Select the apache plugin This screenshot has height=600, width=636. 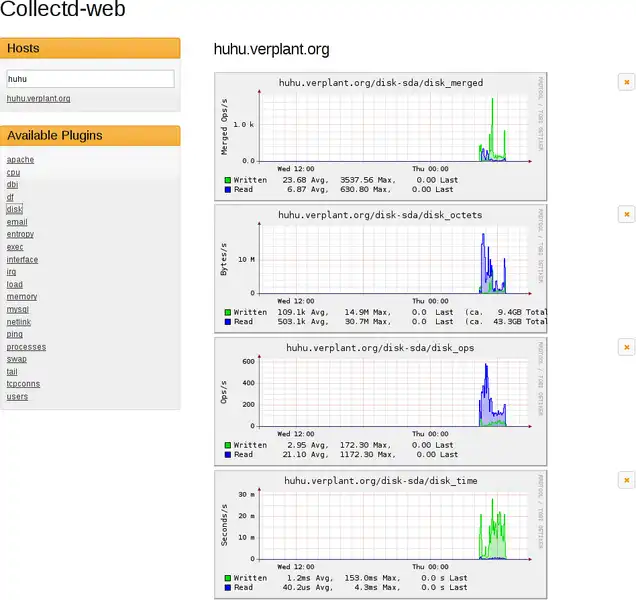tap(20, 159)
